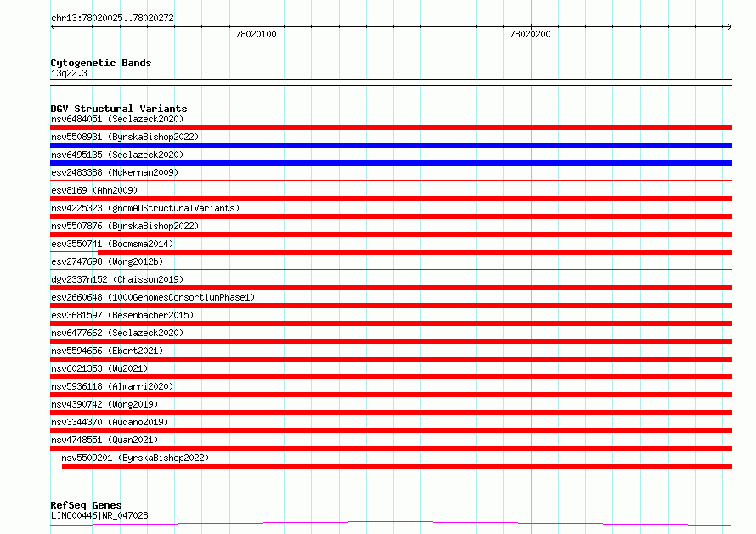Click the nsv4748551 (Quan2021) label
The height and width of the screenshot is (534, 756).
pyautogui.click(x=104, y=440)
